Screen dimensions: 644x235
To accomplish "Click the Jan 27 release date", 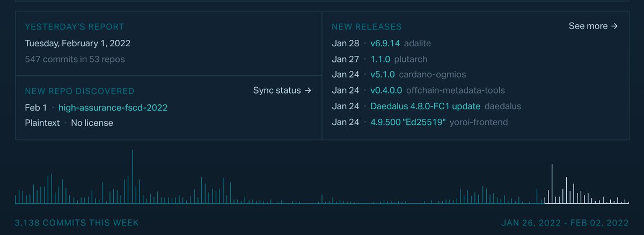I will pyautogui.click(x=346, y=59).
